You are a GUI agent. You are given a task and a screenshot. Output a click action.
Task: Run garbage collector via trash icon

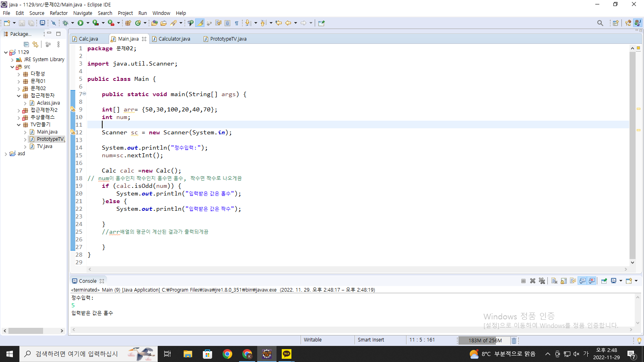[x=514, y=341]
